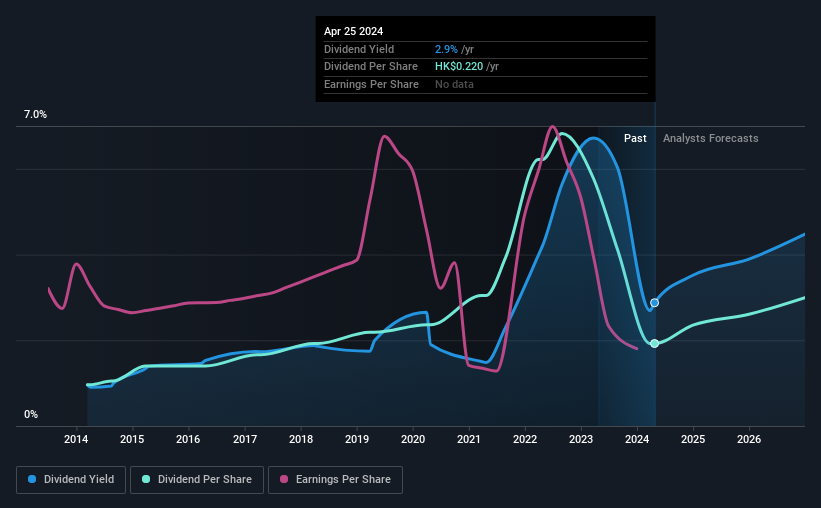
Task: Click the 2.9% dividend yield tooltip value
Action: pyautogui.click(x=446, y=49)
